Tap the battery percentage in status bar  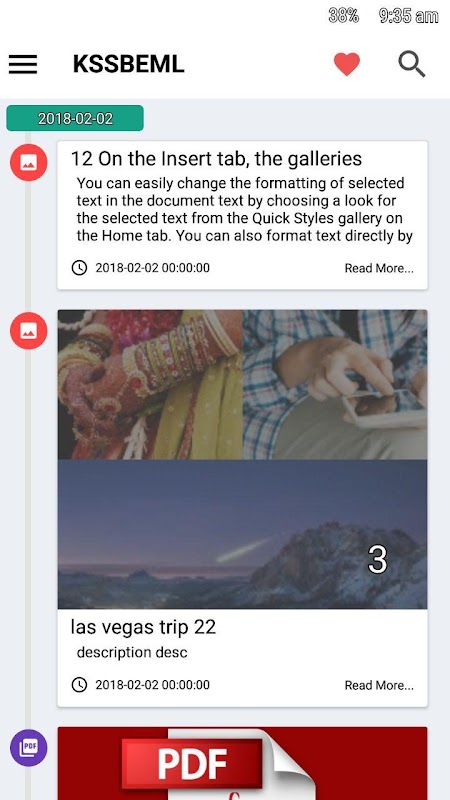(343, 16)
